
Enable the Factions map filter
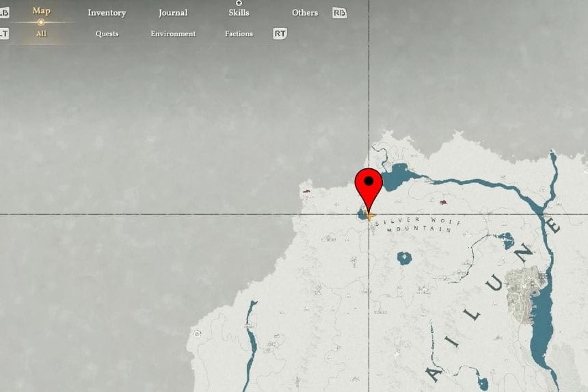click(239, 34)
